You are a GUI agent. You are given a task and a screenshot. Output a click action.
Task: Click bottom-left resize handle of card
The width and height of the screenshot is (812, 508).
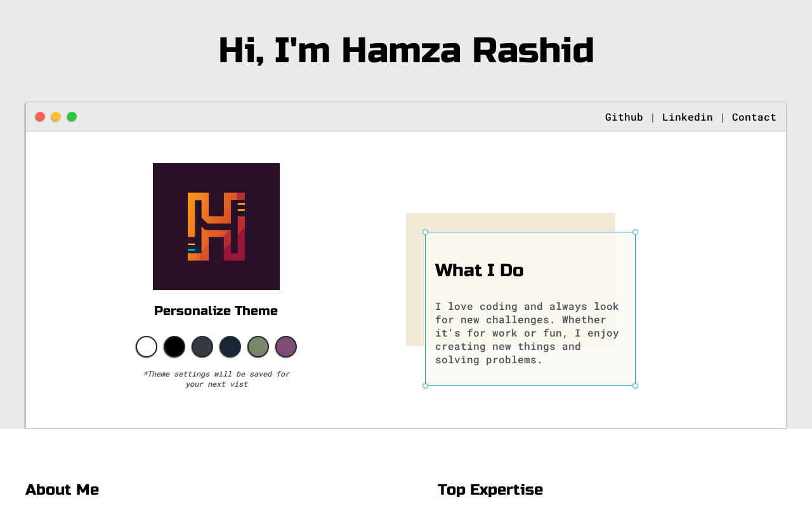[x=425, y=385]
